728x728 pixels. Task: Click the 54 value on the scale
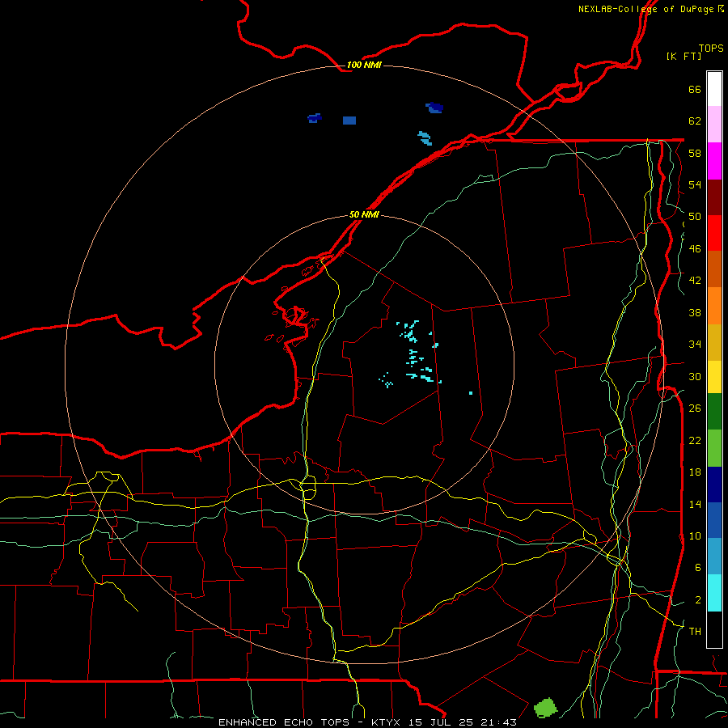pyautogui.click(x=695, y=184)
